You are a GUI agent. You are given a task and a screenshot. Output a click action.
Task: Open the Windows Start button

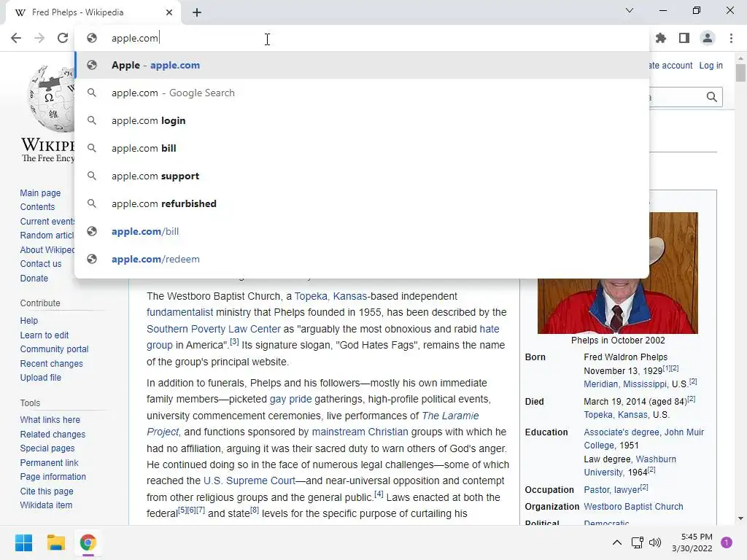tap(24, 542)
